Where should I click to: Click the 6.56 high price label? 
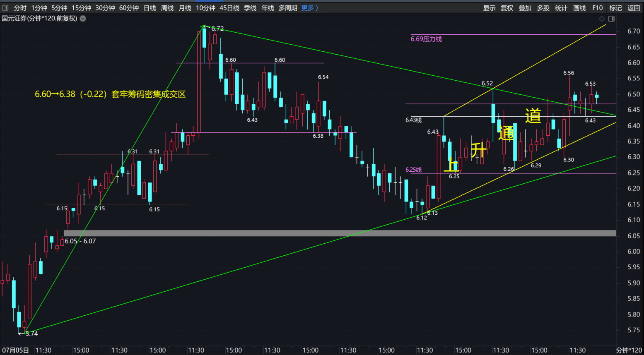pyautogui.click(x=569, y=73)
